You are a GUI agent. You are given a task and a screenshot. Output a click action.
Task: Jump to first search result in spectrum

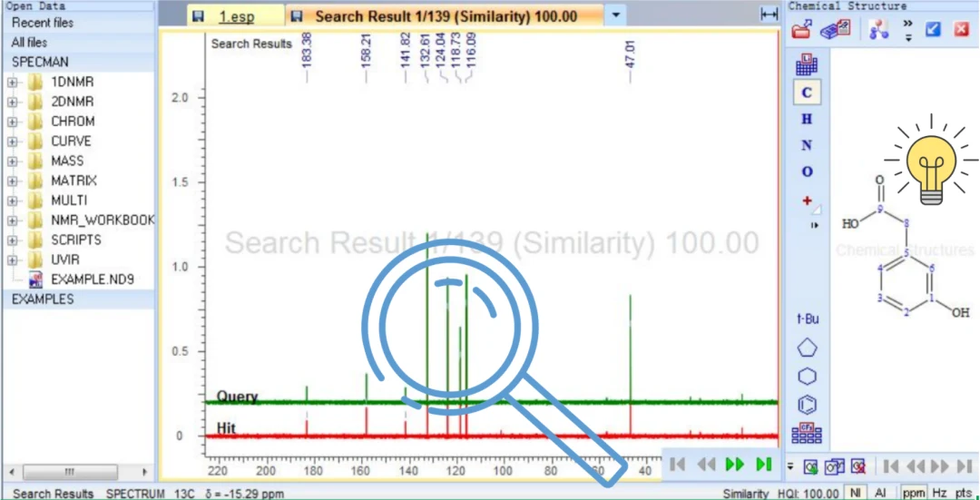click(x=678, y=465)
